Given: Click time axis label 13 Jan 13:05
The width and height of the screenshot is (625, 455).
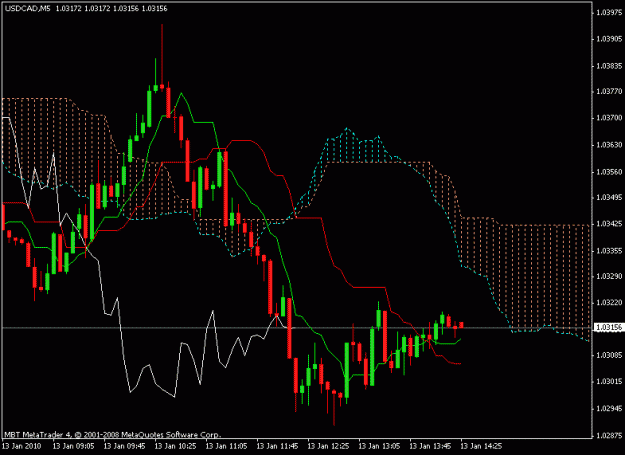Looking at the screenshot, I should click(x=379, y=446).
